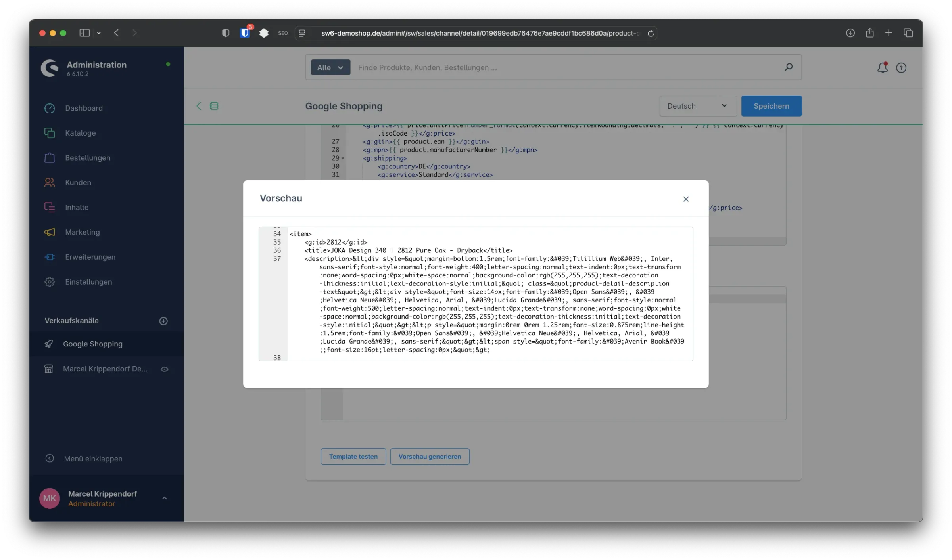Open the Safari downloads icon
952x560 pixels.
pos(850,33)
